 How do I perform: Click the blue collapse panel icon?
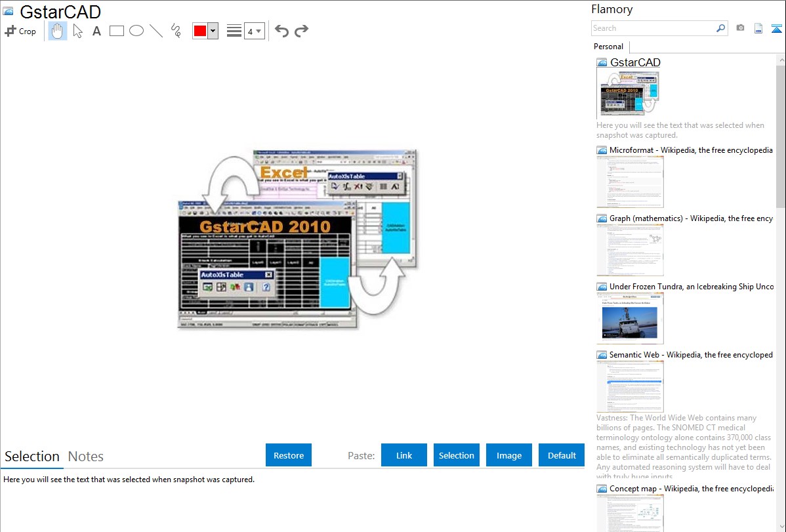(776, 28)
